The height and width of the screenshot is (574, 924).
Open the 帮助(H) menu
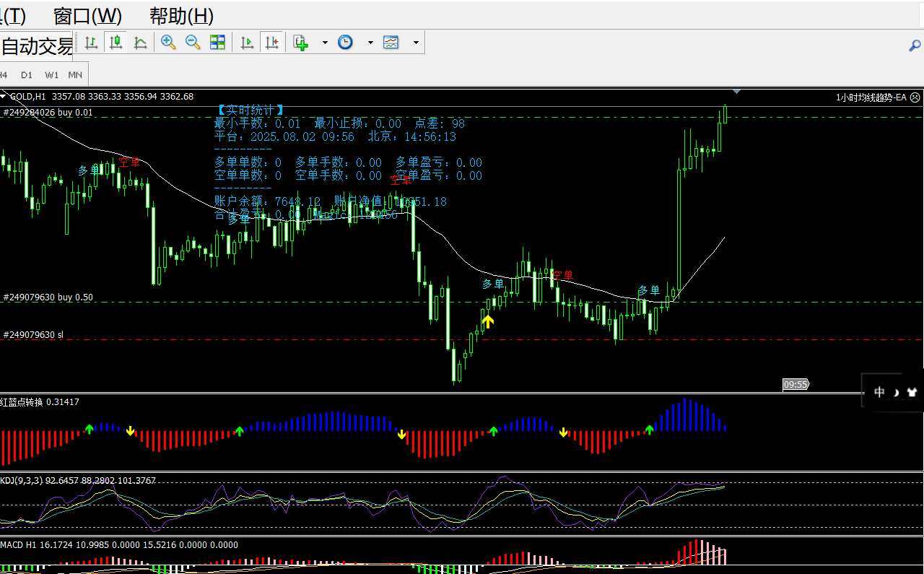[181, 15]
